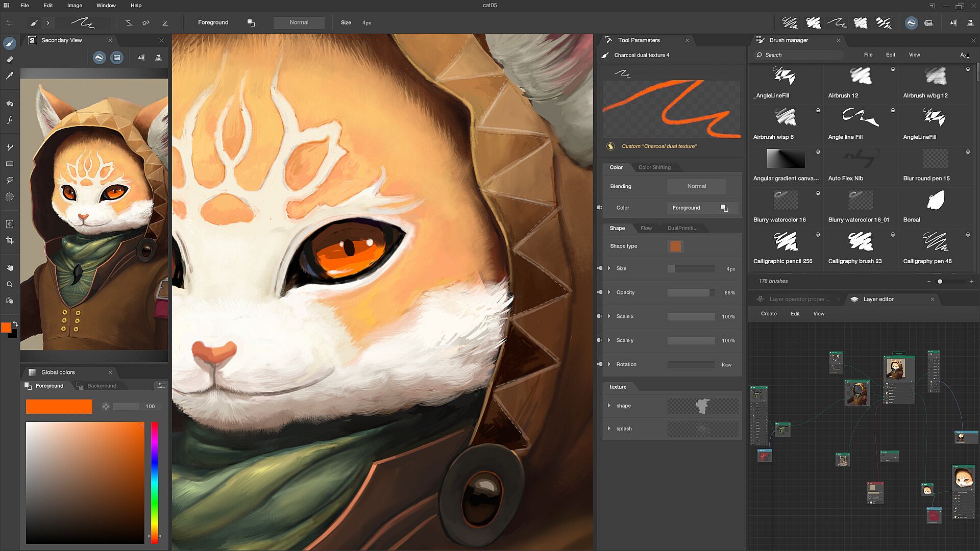This screenshot has width=980, height=551.
Task: Open the Blending mode dropdown
Action: pyautogui.click(x=696, y=186)
